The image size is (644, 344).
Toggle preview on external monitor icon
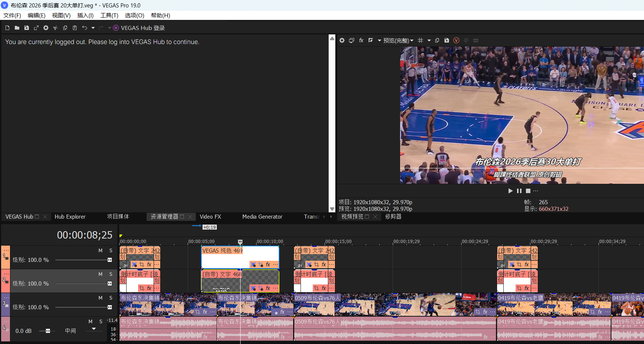tap(352, 40)
